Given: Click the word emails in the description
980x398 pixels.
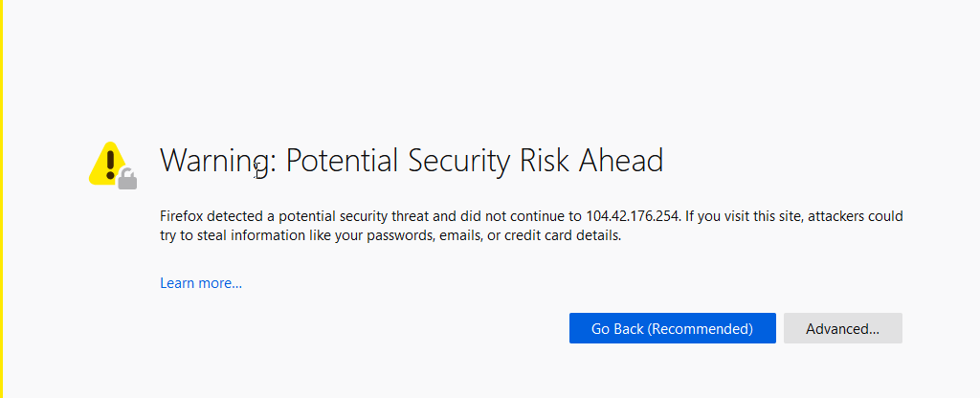Looking at the screenshot, I should [x=457, y=236].
